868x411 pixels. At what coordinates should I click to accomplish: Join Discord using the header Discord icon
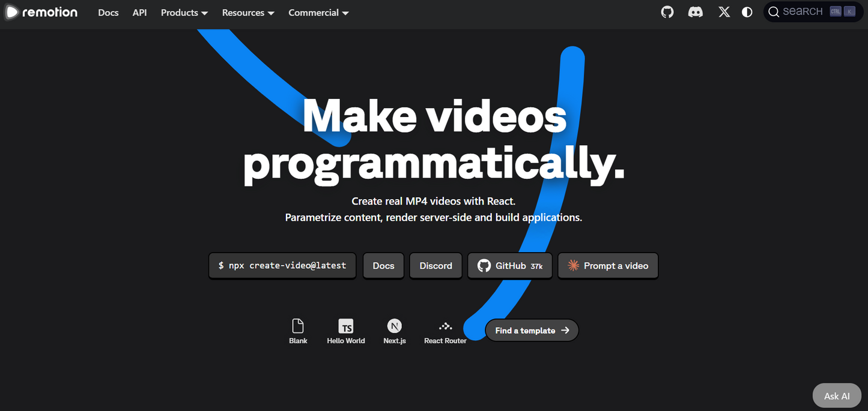click(695, 11)
